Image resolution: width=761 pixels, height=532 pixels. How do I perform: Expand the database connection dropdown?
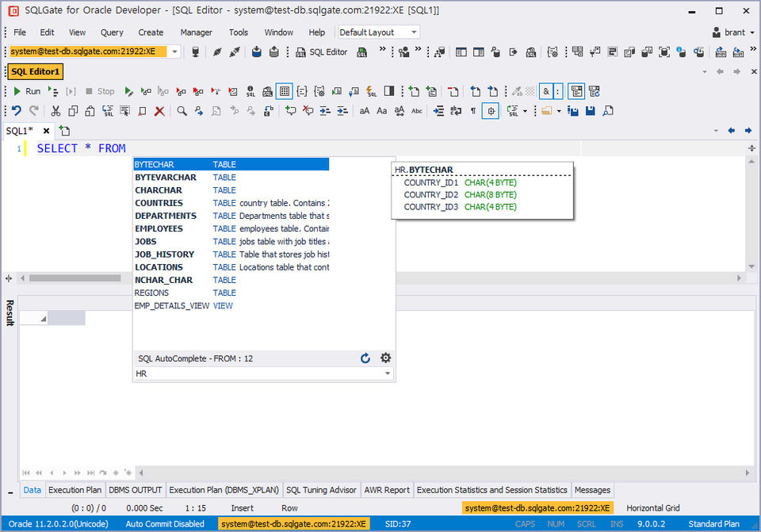tap(174, 52)
